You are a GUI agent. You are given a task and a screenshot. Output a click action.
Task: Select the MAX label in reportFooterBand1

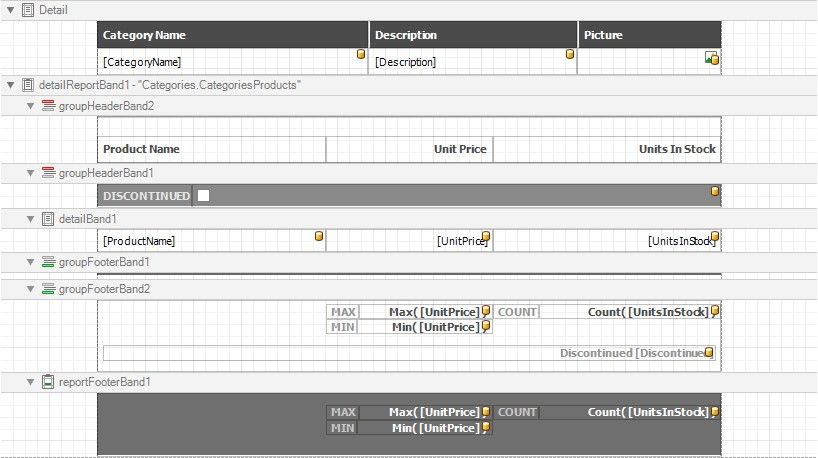[343, 412]
